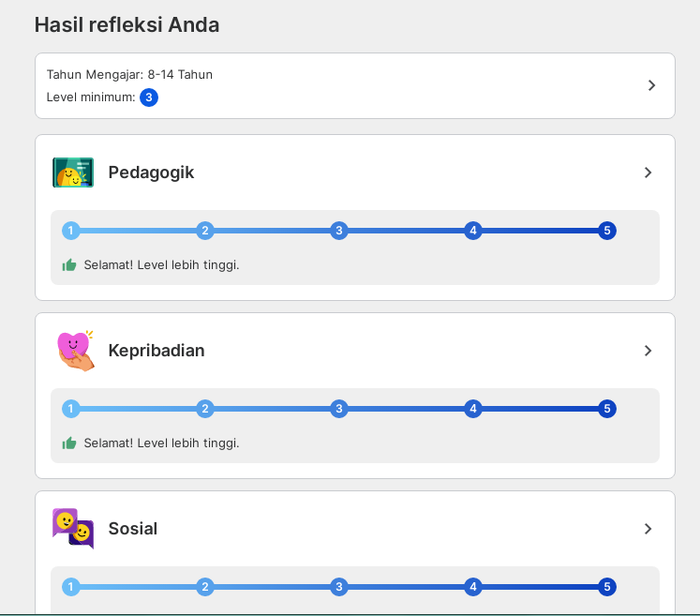The image size is (700, 616).
Task: Click the Level minimum badge 3
Action: pos(149,98)
